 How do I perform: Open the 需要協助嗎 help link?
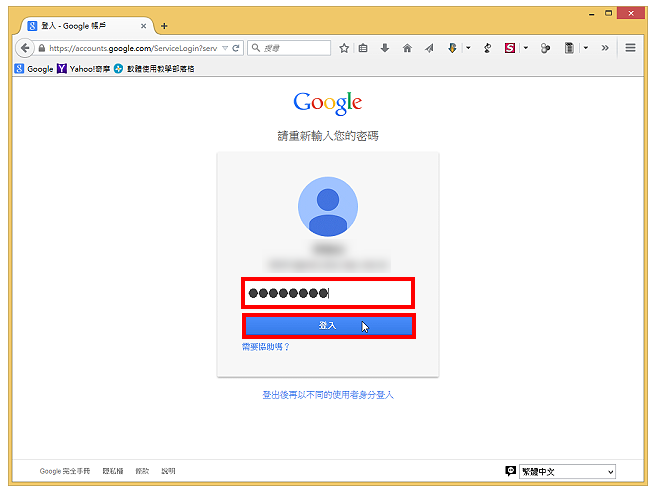point(266,346)
